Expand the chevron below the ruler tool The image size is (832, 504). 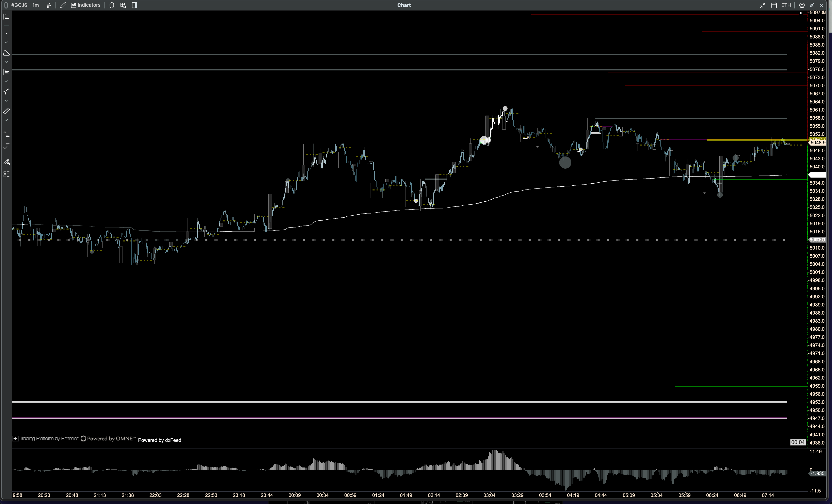tap(6, 120)
